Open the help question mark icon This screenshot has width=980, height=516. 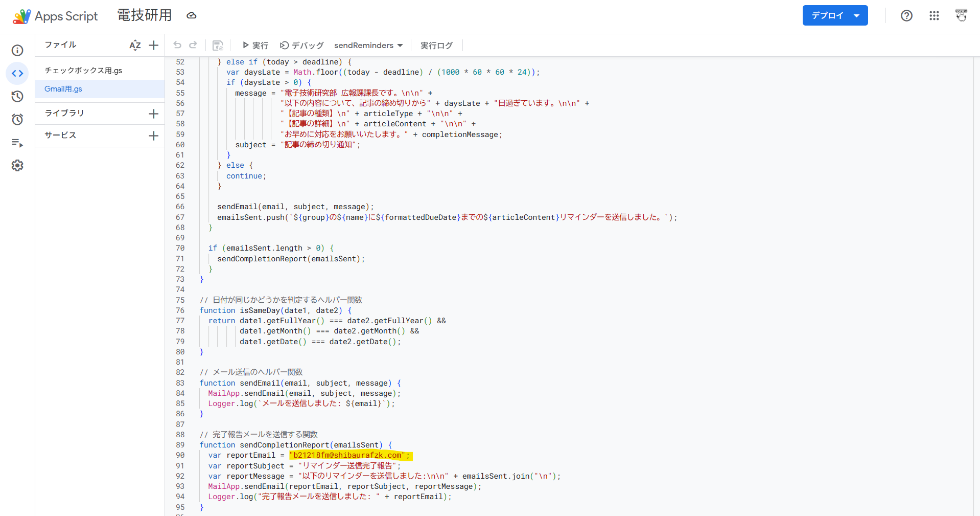click(906, 16)
